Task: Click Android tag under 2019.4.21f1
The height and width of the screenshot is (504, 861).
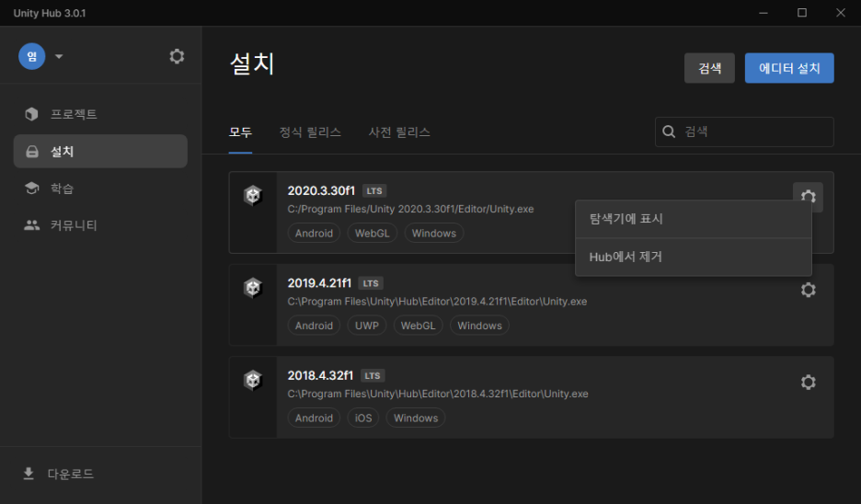Action: point(314,326)
